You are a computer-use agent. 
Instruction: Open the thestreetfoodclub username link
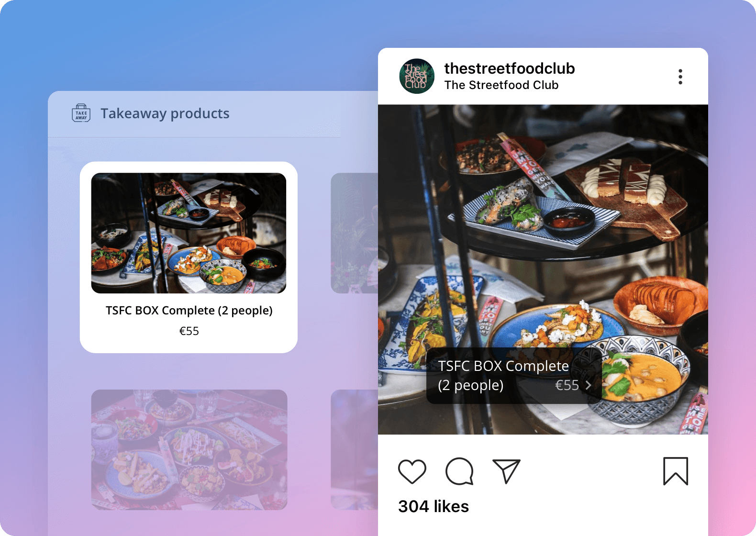510,68
